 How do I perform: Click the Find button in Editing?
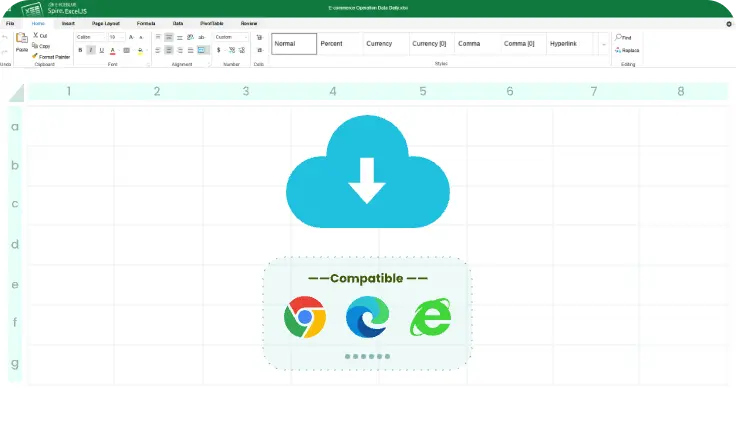pos(624,37)
